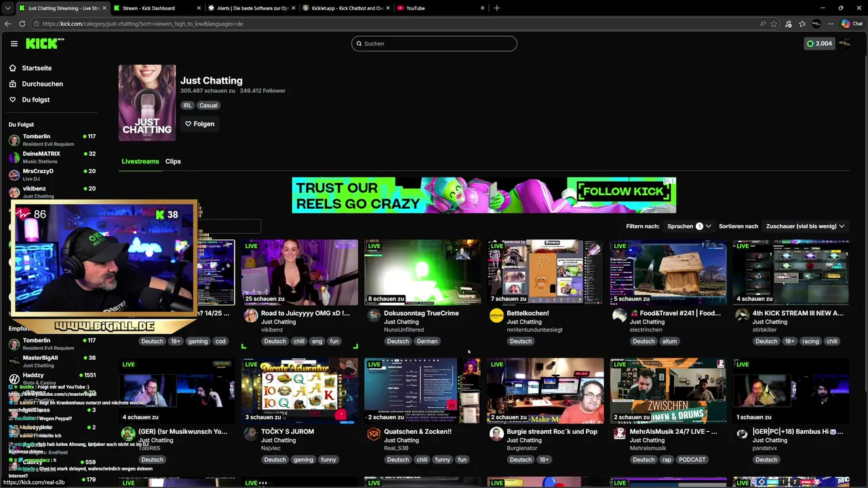Open the Sprachen filter dropdown

689,226
